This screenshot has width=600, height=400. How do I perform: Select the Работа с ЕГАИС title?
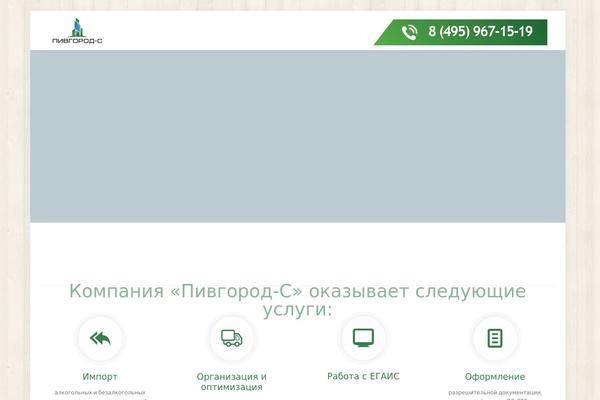click(363, 376)
